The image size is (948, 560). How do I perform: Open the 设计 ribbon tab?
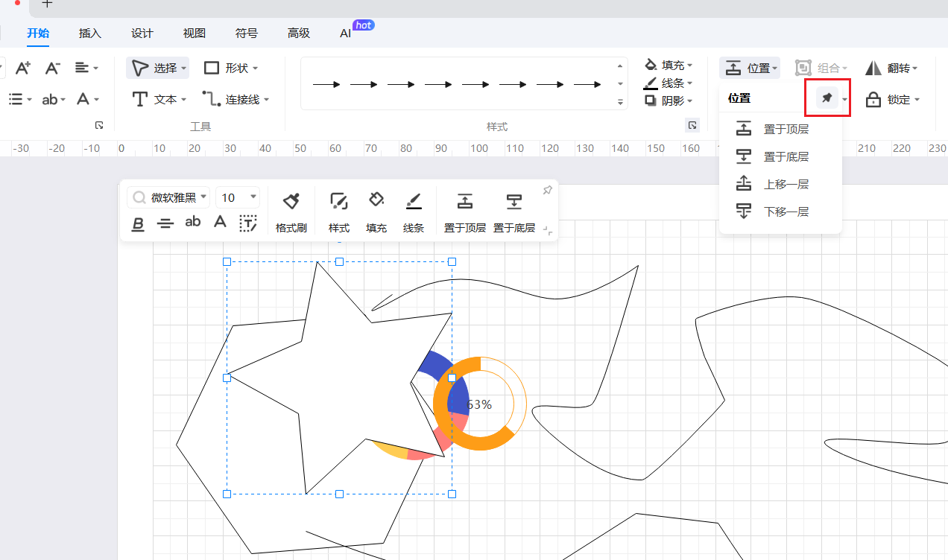tap(142, 34)
